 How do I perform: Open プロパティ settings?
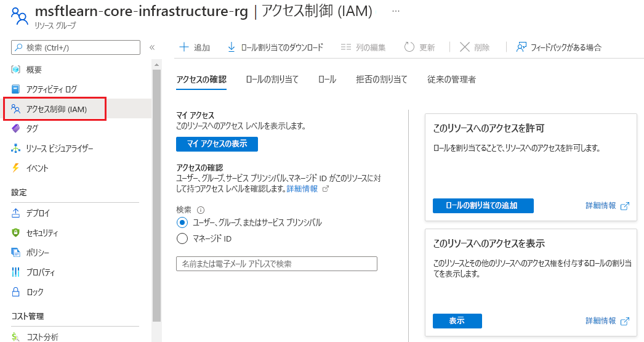(40, 272)
